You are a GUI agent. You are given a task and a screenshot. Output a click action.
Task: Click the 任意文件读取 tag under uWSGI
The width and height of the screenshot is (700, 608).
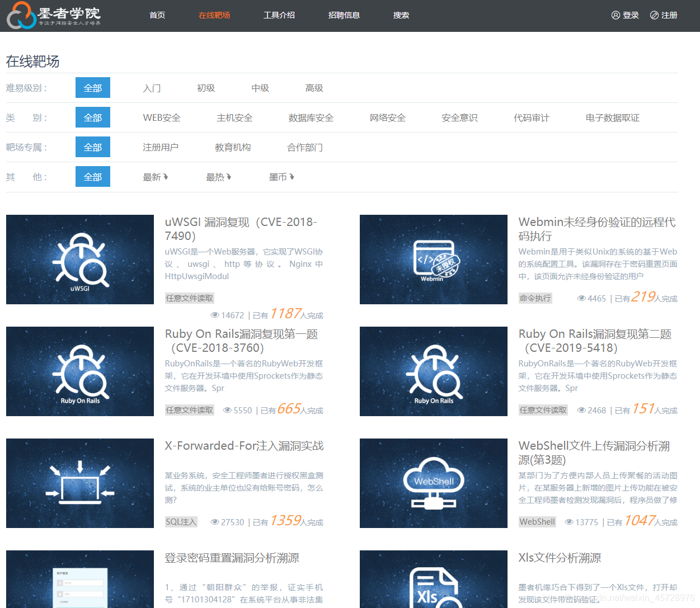tap(190, 298)
